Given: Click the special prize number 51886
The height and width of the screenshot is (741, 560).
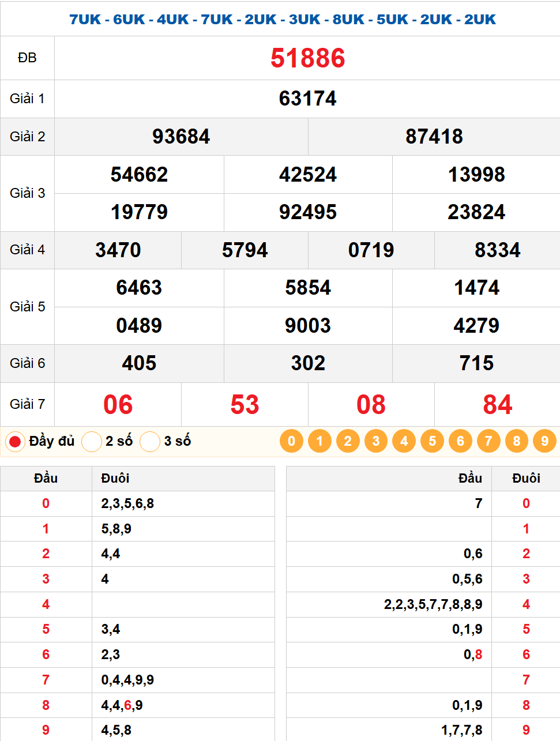Looking at the screenshot, I should (307, 58).
